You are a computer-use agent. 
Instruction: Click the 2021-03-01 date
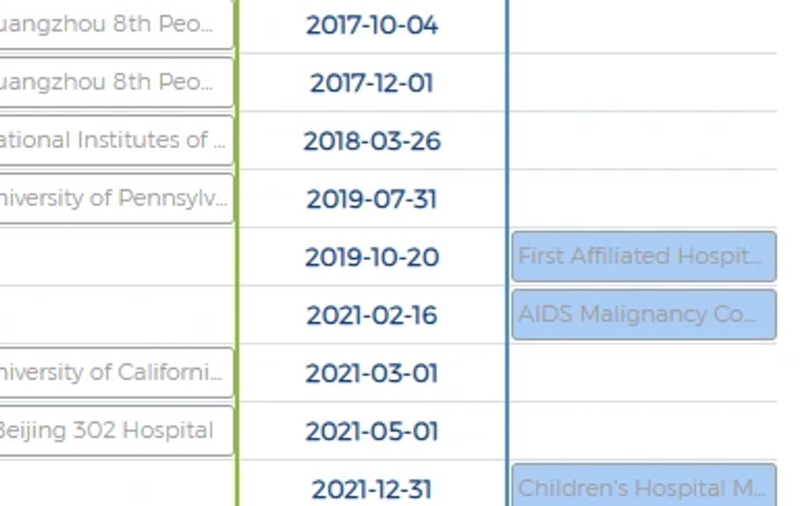pos(371,373)
